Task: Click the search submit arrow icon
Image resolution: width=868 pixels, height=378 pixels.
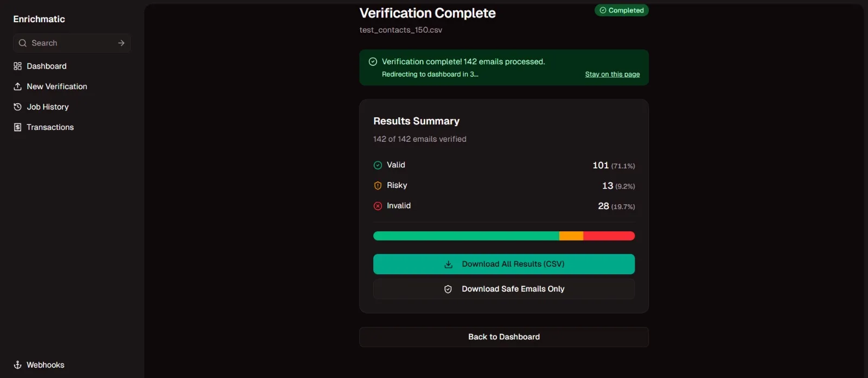Action: 121,43
